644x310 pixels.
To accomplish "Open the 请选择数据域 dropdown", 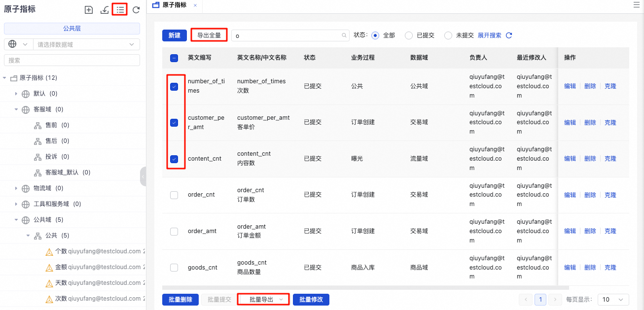I will tap(86, 44).
